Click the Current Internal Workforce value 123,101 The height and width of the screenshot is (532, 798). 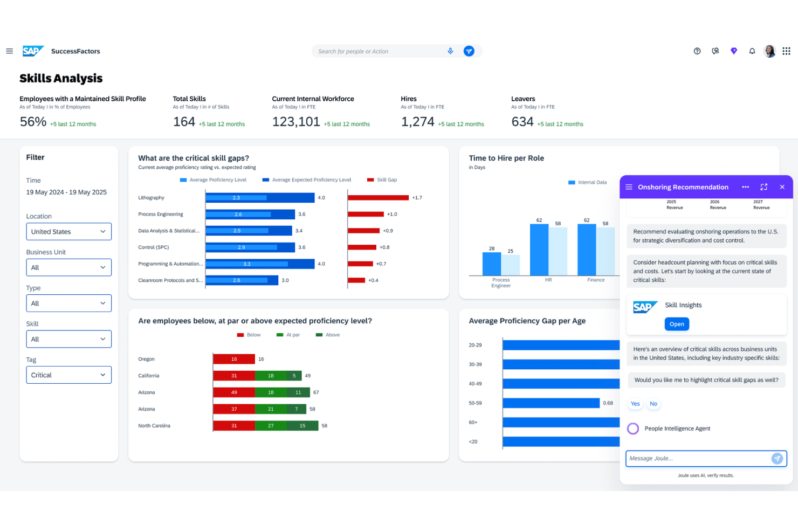click(296, 122)
